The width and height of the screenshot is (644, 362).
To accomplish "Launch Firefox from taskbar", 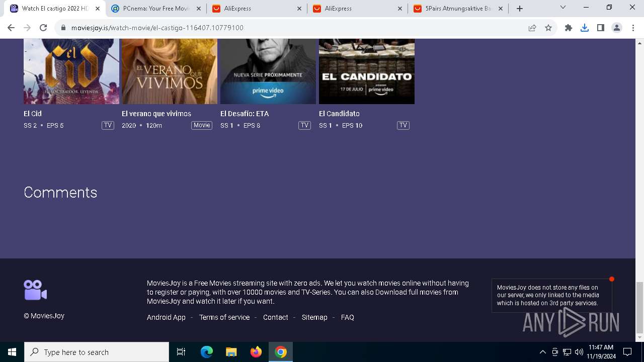I will [x=256, y=352].
